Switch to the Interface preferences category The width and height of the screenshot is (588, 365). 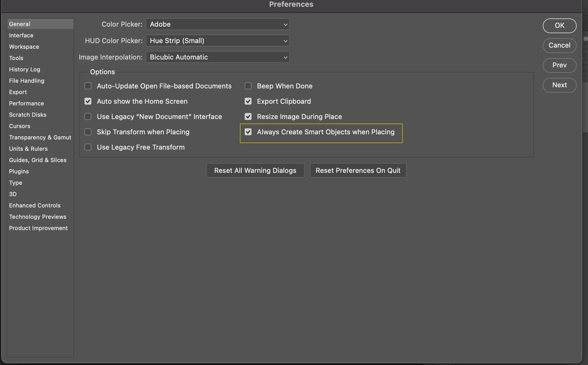pos(21,35)
